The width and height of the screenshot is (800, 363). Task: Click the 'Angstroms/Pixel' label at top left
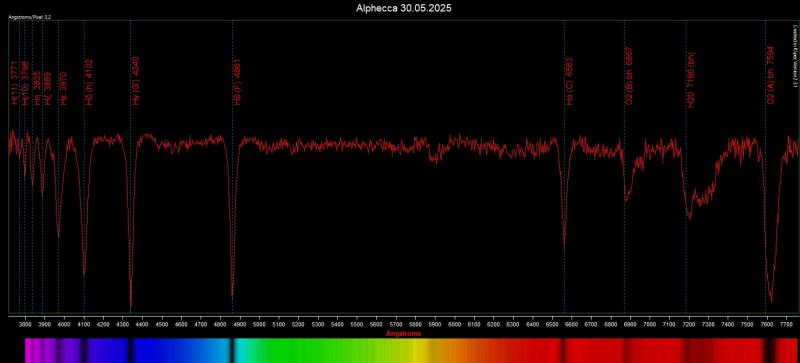[30, 17]
